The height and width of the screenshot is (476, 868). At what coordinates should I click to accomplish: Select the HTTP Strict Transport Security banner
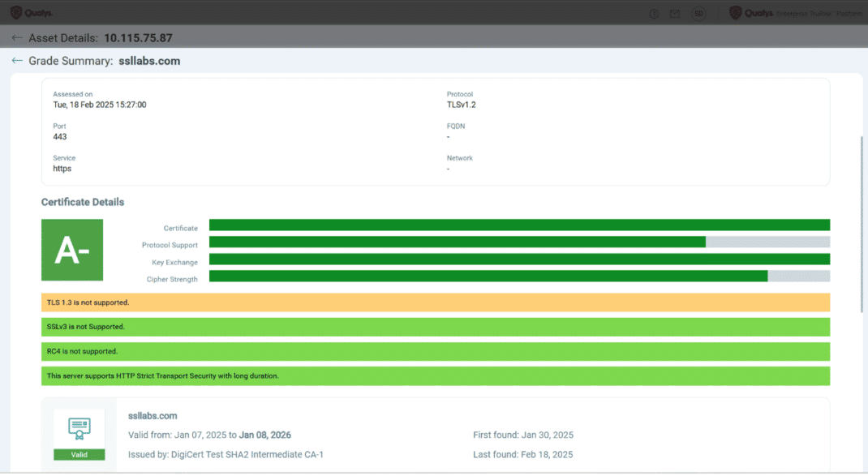pos(436,375)
